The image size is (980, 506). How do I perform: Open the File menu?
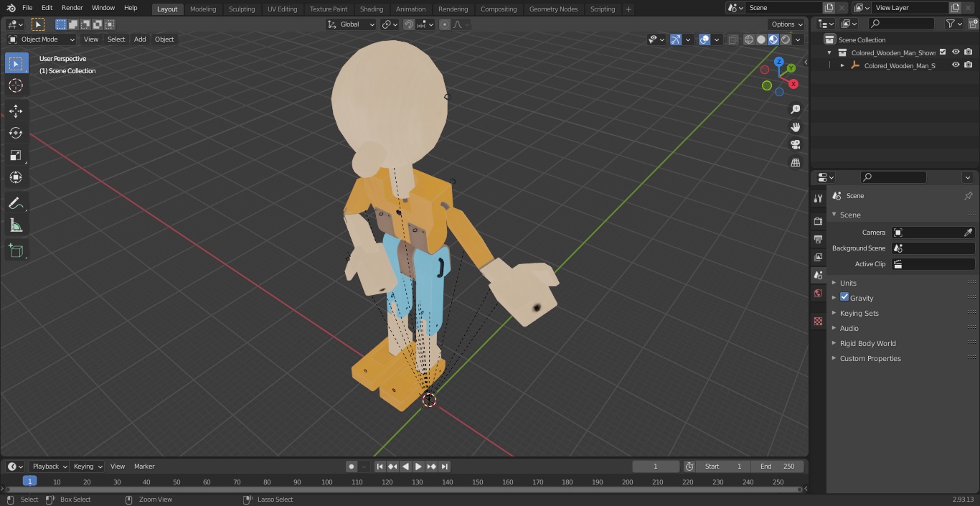coord(27,8)
